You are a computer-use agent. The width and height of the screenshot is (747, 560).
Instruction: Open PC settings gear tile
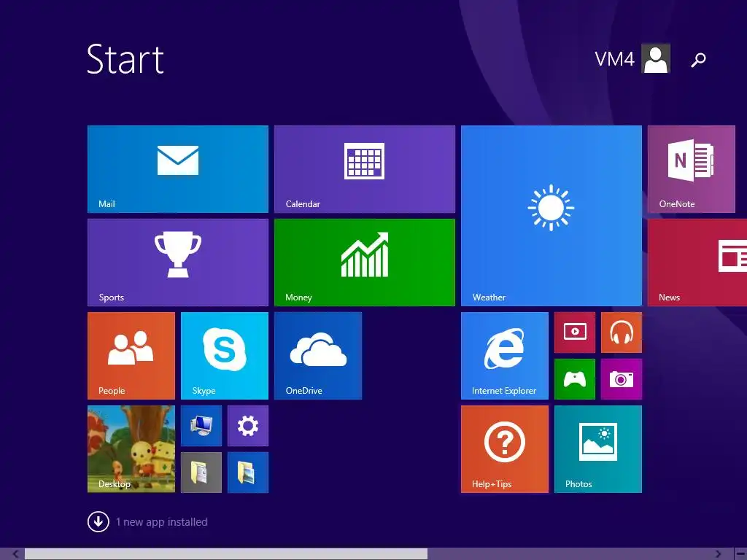(248, 426)
